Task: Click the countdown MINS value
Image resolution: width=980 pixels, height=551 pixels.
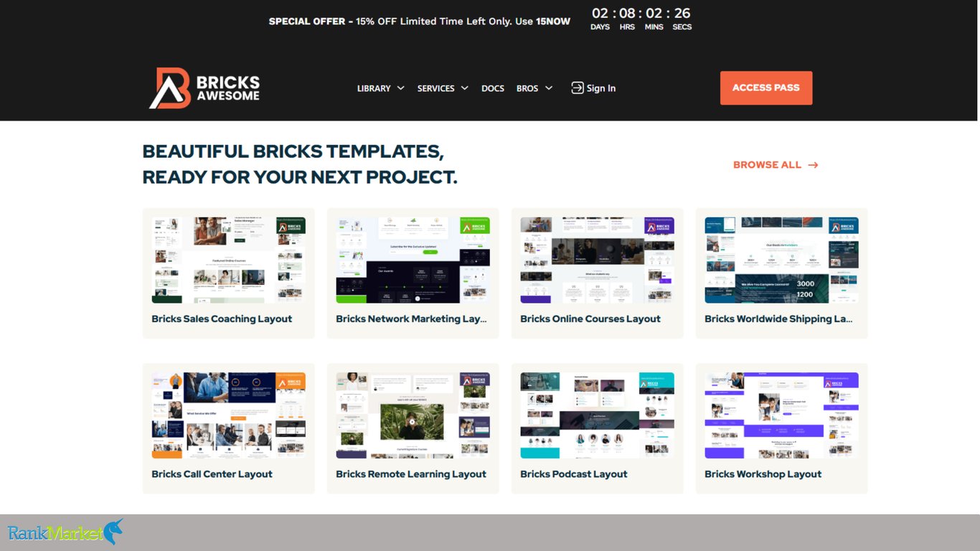Action: point(654,13)
